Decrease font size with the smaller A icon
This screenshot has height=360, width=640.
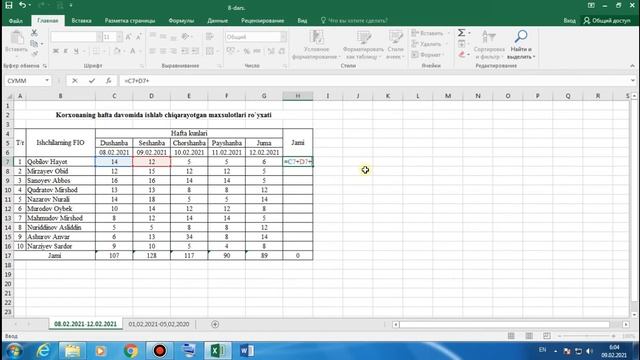(138, 37)
